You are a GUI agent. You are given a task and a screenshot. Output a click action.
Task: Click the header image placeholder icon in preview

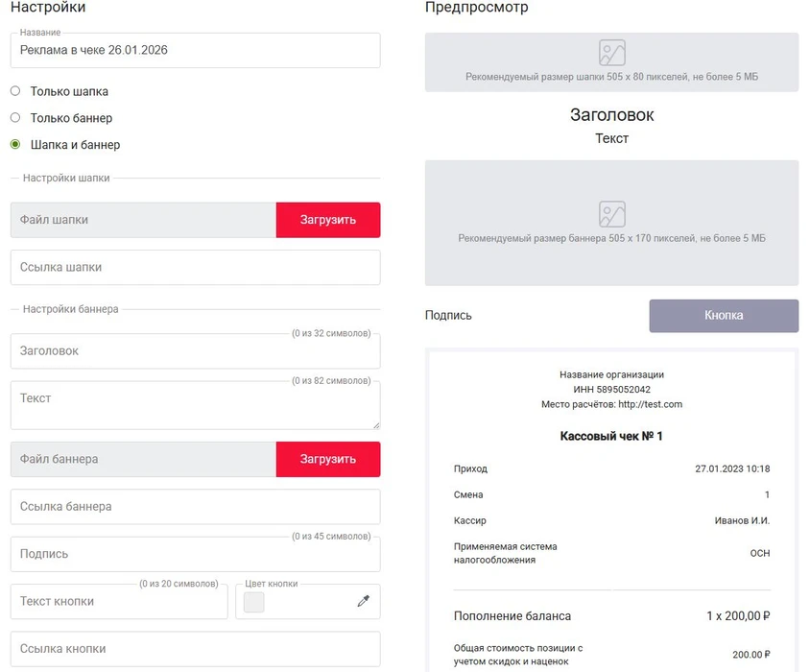611,53
